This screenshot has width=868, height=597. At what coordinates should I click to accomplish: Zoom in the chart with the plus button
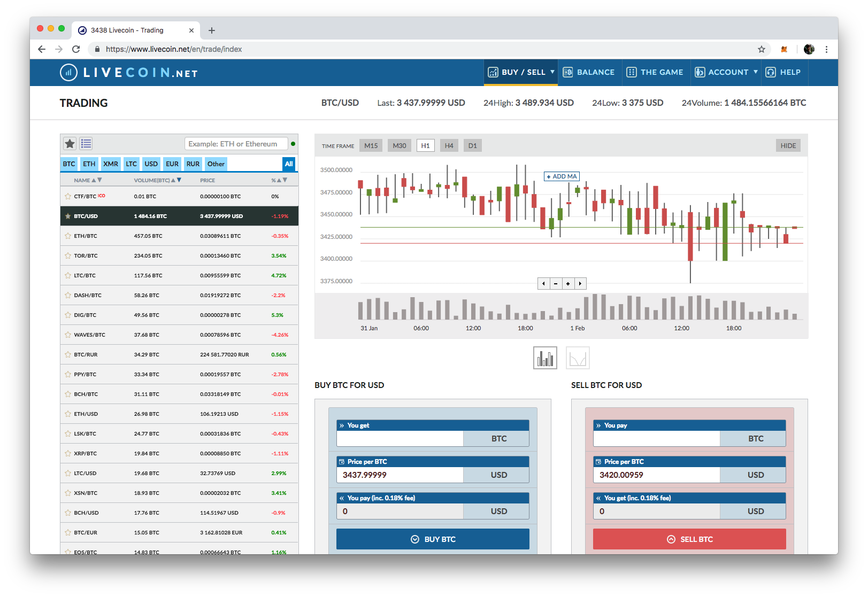tap(568, 283)
